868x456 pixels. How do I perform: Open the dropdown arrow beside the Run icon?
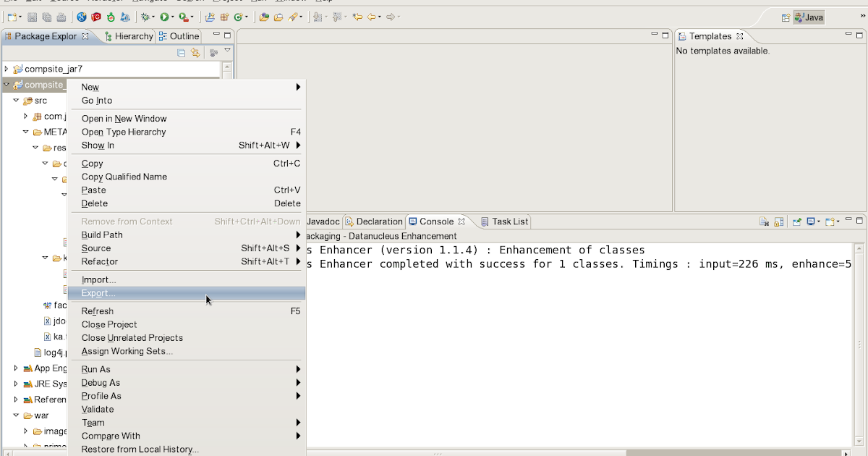click(x=174, y=17)
